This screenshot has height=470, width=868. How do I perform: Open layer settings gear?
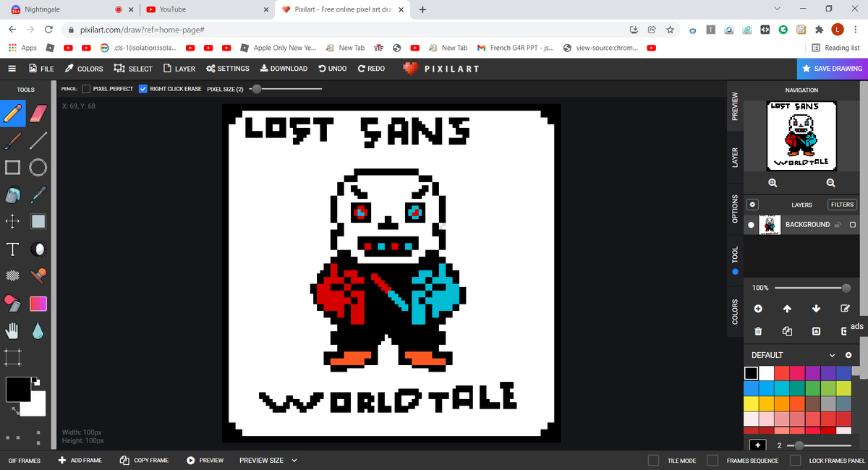(x=752, y=205)
